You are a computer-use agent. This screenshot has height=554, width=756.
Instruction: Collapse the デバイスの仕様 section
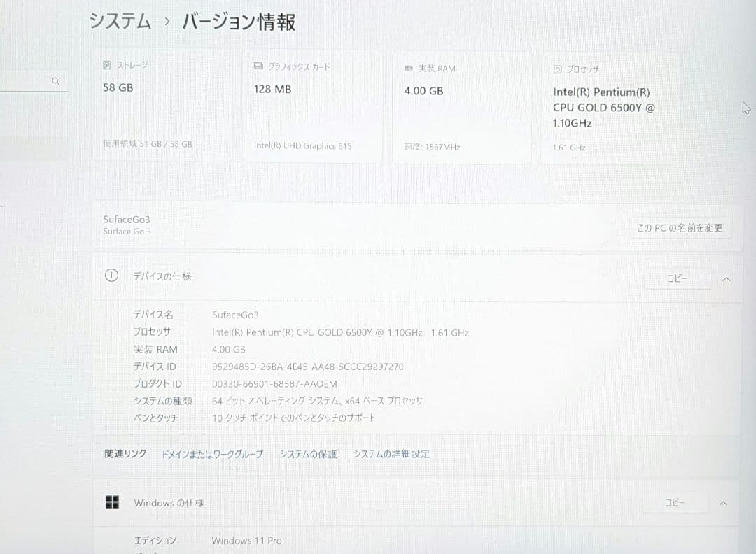tap(726, 278)
